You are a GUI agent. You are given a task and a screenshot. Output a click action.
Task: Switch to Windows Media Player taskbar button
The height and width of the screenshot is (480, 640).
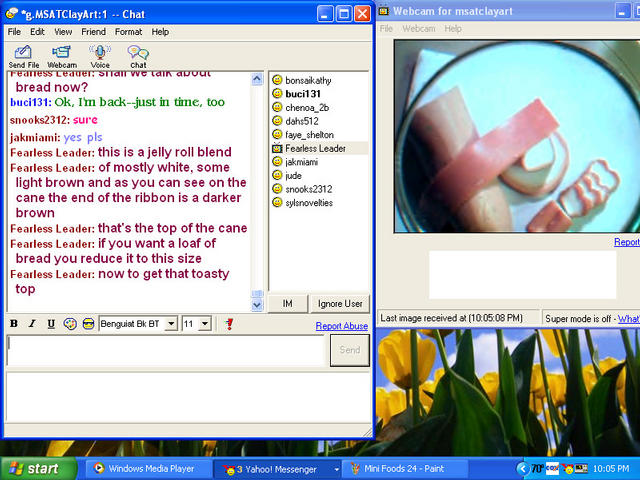148,469
